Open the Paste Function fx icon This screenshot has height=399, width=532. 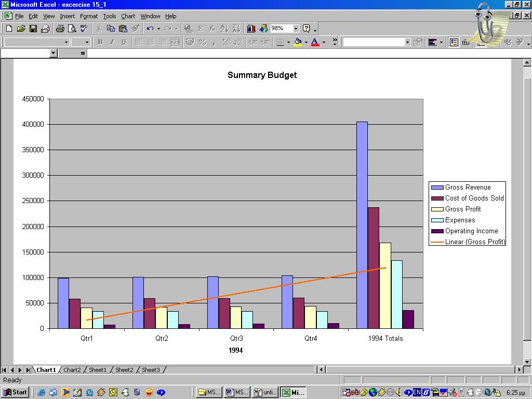(x=212, y=29)
